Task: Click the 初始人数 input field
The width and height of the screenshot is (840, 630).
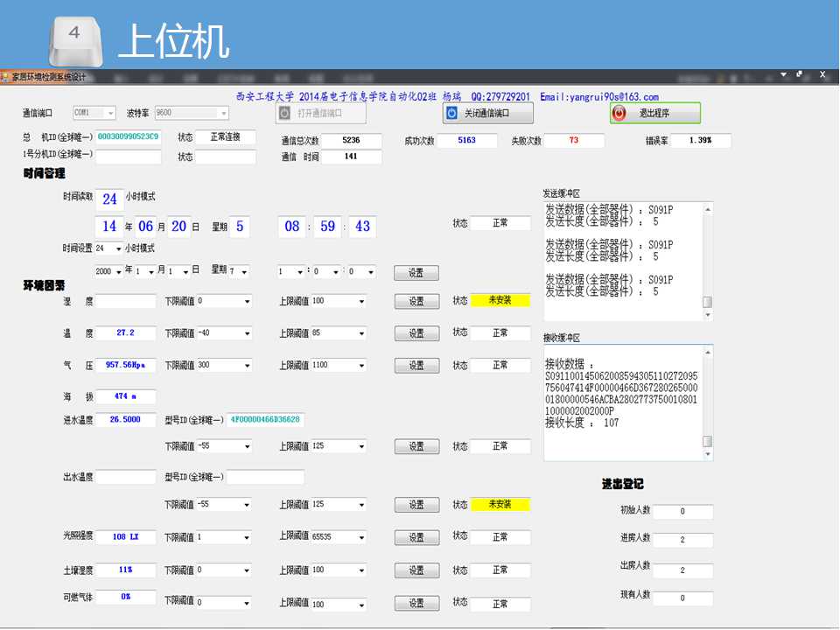Action: (x=682, y=511)
